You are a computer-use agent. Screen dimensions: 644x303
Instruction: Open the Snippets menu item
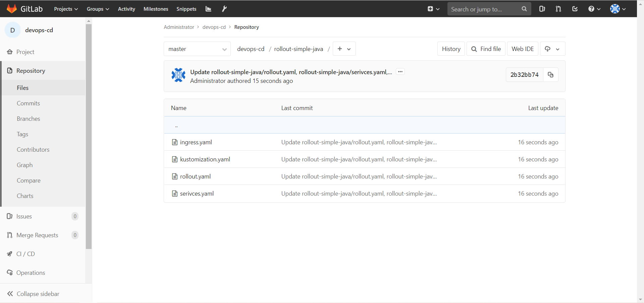(x=186, y=9)
